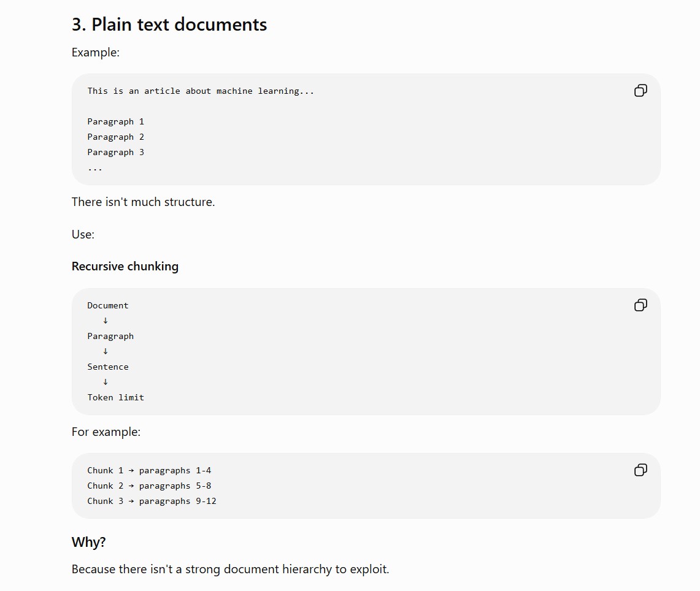Screen dimensions: 700x591
Task: Click the 'Paragraph' line in hierarchy block
Action: (110, 337)
